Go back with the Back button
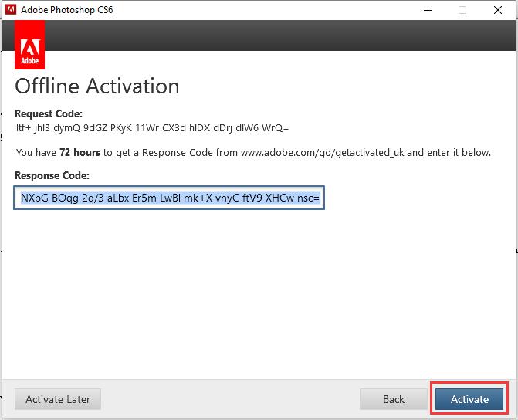Image resolution: width=518 pixels, height=420 pixels. tap(394, 399)
